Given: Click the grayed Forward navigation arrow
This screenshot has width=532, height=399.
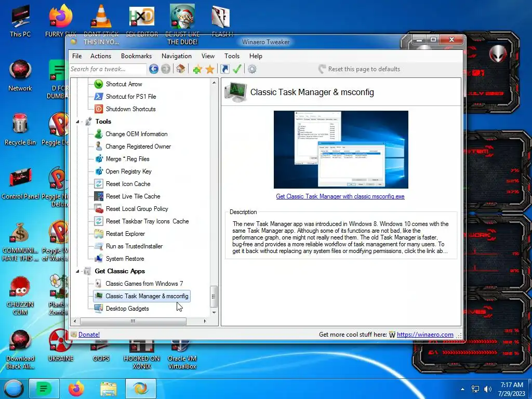Looking at the screenshot, I should click(166, 69).
